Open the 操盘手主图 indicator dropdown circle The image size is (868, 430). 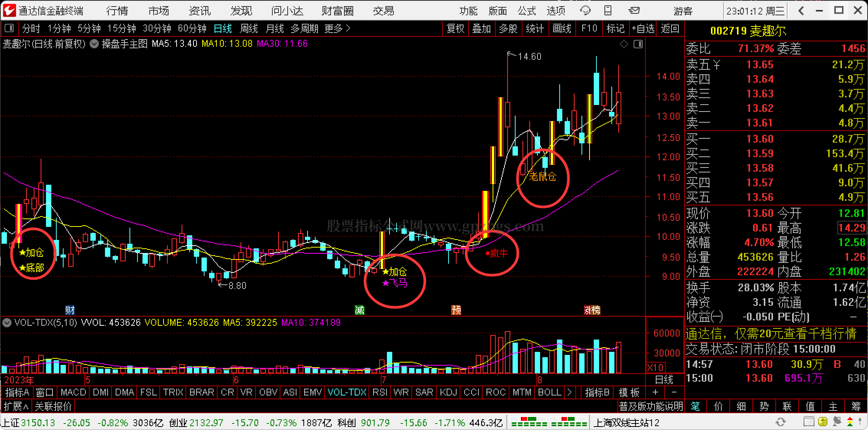click(94, 44)
